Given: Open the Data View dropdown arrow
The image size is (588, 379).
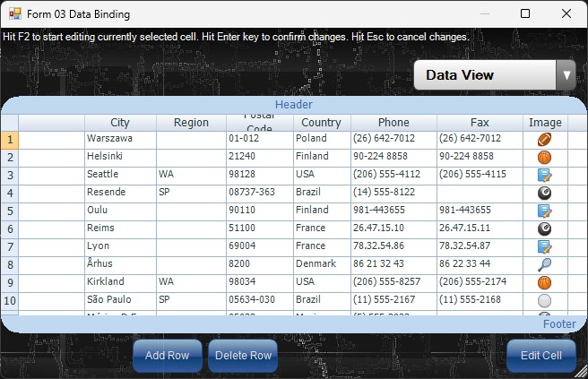Looking at the screenshot, I should pyautogui.click(x=565, y=75).
